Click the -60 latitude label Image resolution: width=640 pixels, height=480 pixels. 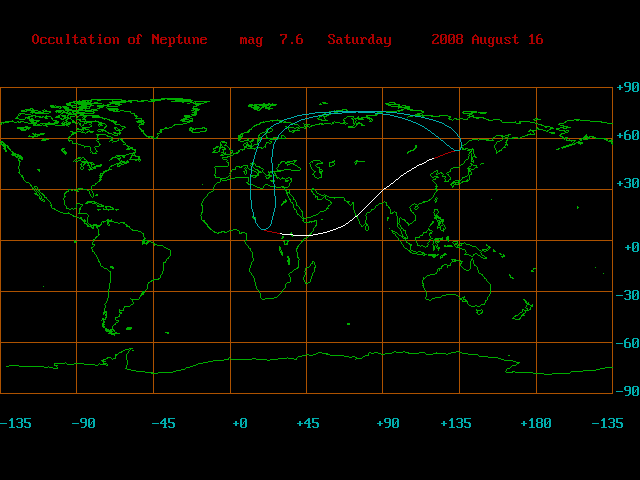(627, 343)
